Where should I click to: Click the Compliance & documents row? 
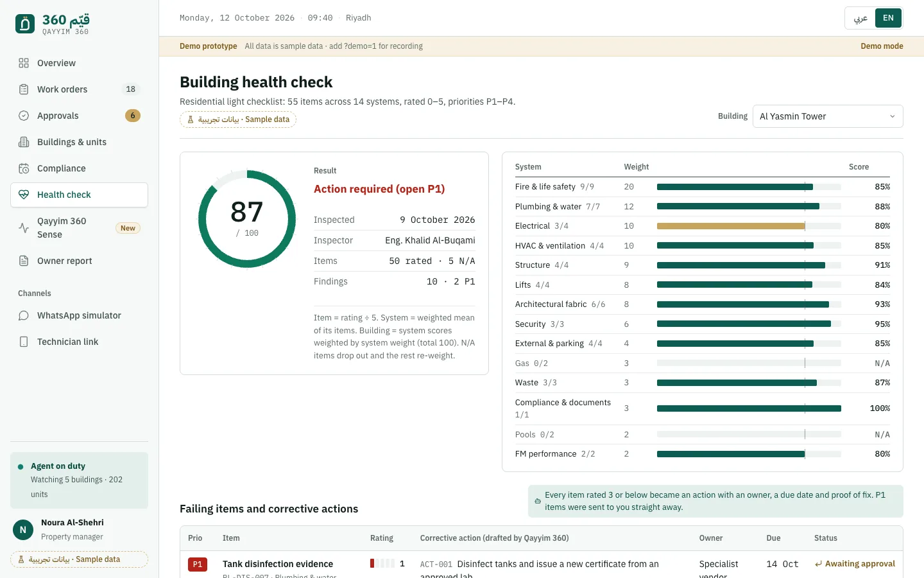click(x=703, y=408)
